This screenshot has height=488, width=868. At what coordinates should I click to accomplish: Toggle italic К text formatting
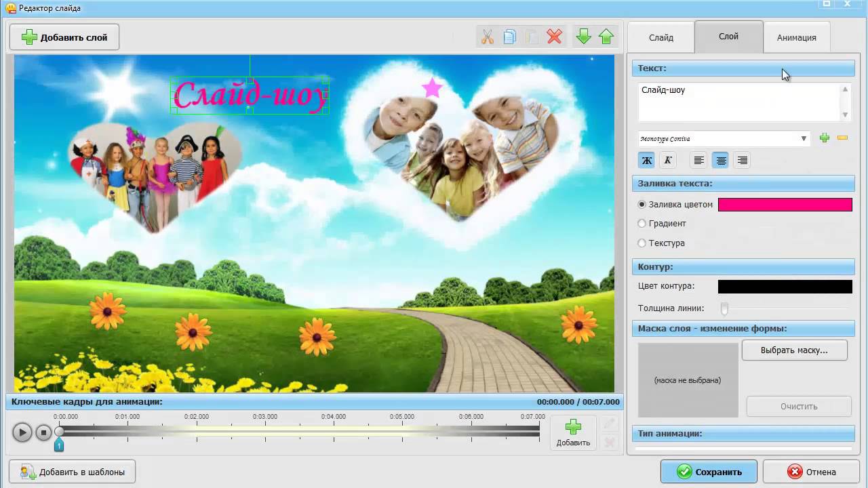(x=668, y=161)
